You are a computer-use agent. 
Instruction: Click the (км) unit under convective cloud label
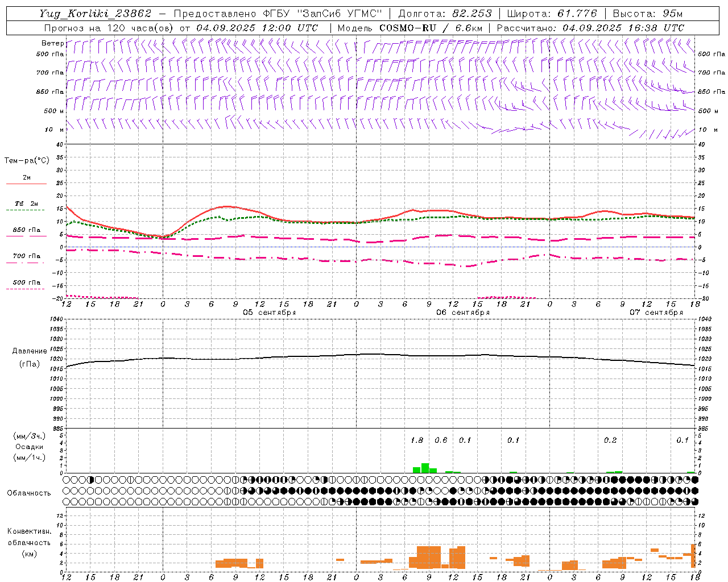click(29, 554)
